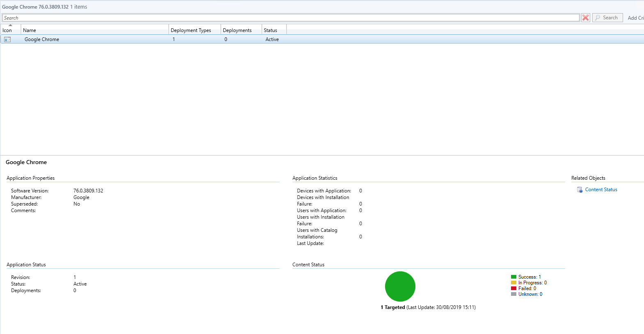Sort by the Status column header
Screen dimensions: 644x334
pyautogui.click(x=274, y=30)
